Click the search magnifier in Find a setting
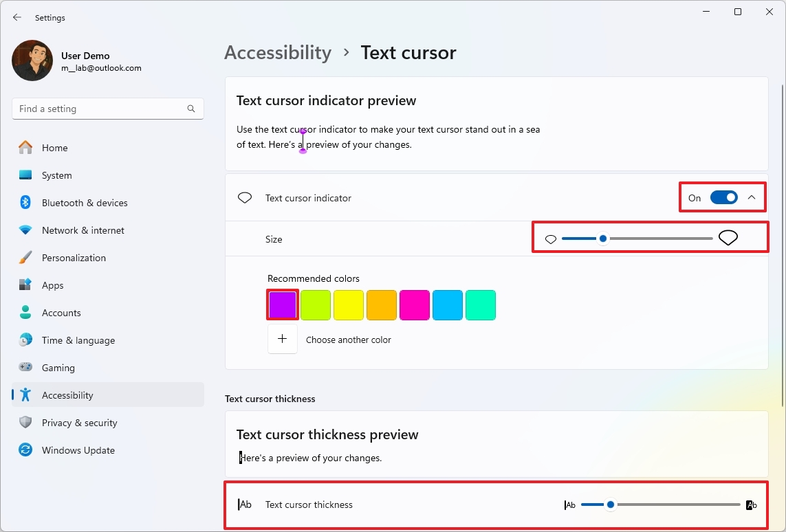 tap(190, 108)
